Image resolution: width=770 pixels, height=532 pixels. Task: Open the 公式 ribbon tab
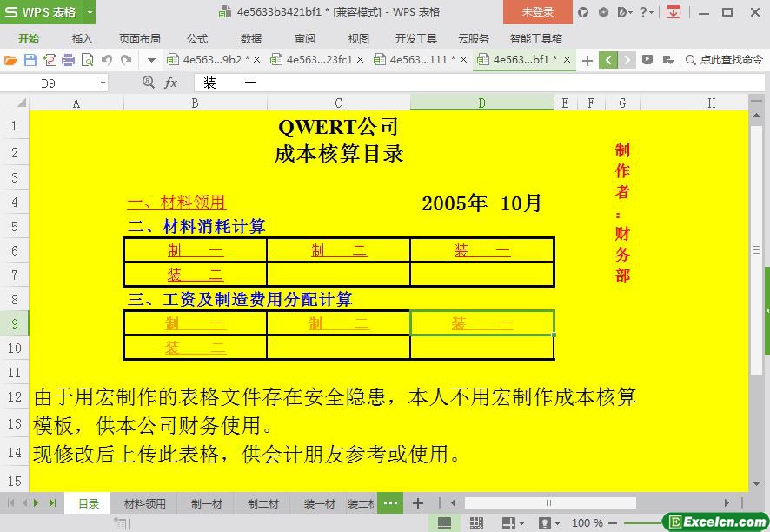(x=197, y=39)
